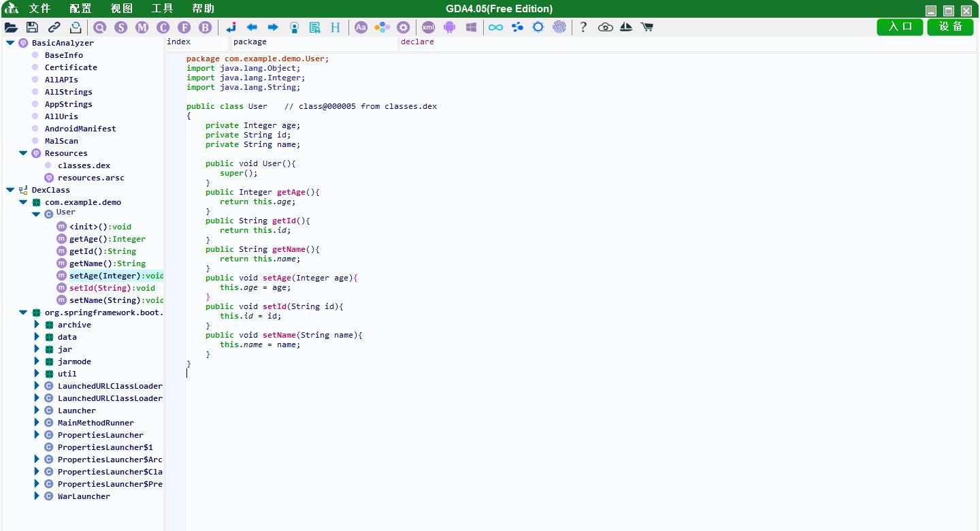Open the 帮助 menu
Image resolution: width=980 pixels, height=531 pixels.
click(x=203, y=9)
